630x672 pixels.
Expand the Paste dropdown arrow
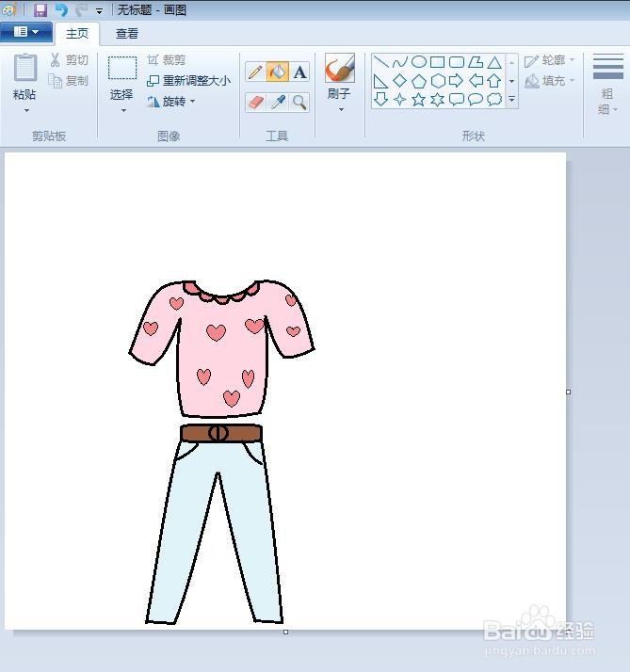(x=26, y=110)
